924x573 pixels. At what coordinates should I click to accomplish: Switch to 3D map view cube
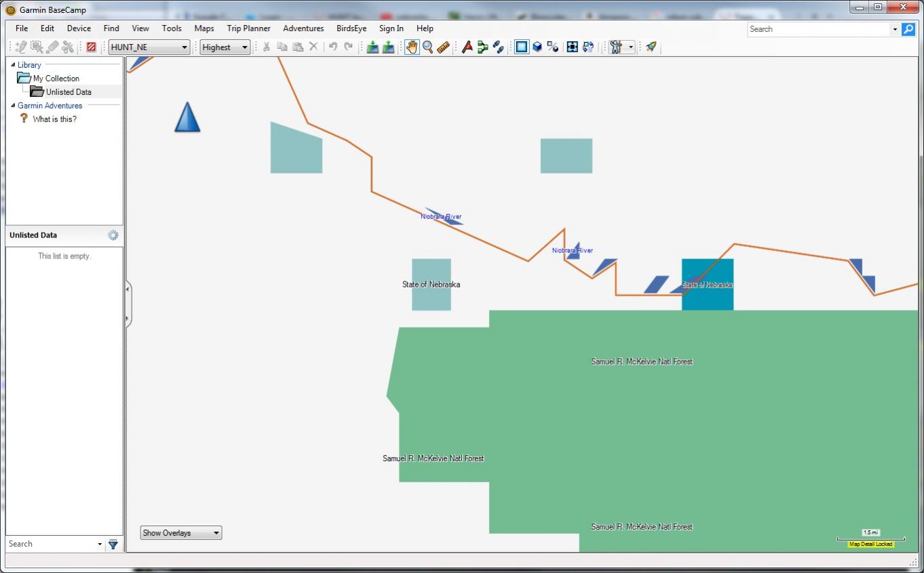pos(537,47)
